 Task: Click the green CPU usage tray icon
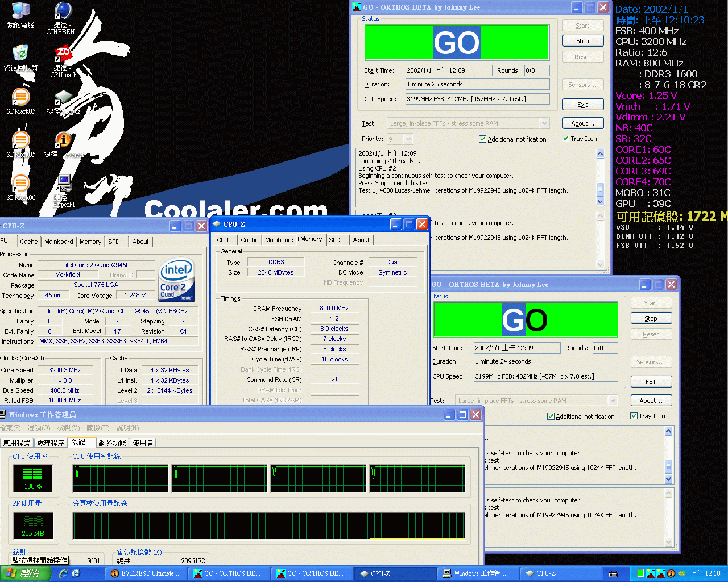(x=640, y=573)
